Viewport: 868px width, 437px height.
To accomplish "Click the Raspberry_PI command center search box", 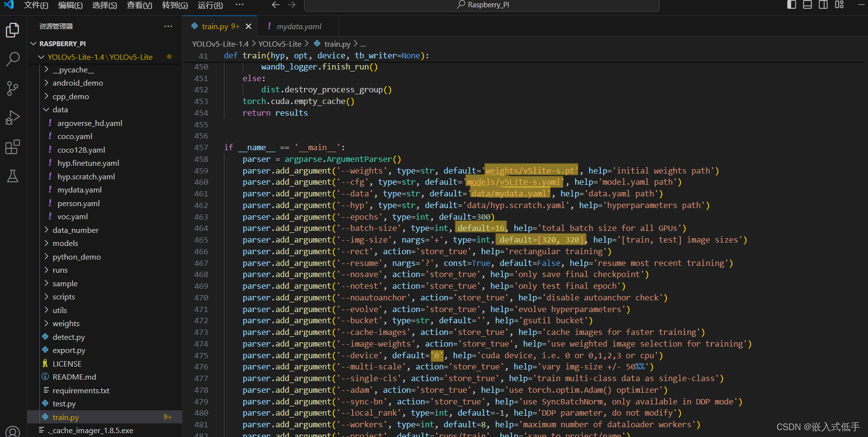I will (x=482, y=5).
